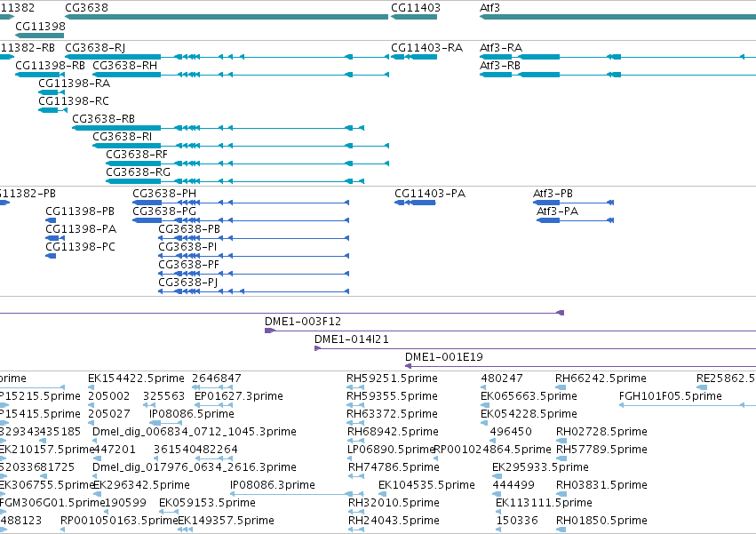Click the CG11403 gene label
Screen dimensions: 756x534
click(415, 8)
